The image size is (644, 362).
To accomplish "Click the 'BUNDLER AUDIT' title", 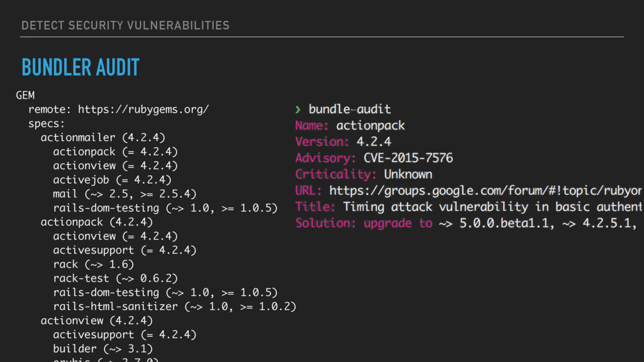I will pos(80,67).
